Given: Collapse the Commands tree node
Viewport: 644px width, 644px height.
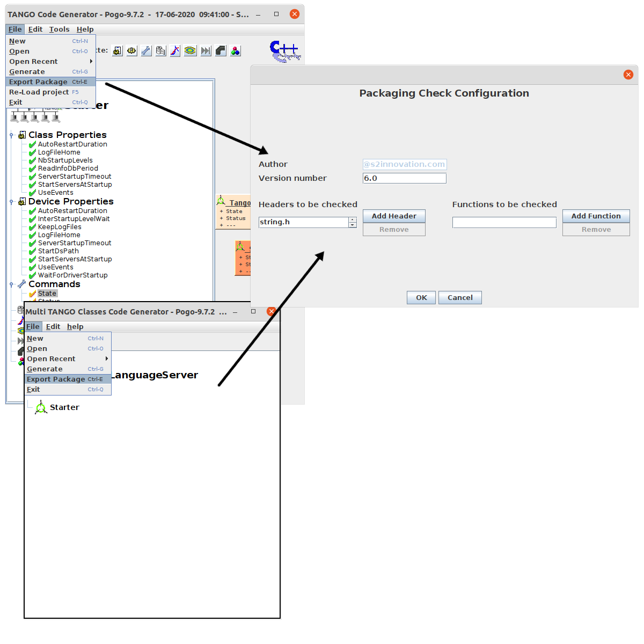Looking at the screenshot, I should (x=11, y=284).
